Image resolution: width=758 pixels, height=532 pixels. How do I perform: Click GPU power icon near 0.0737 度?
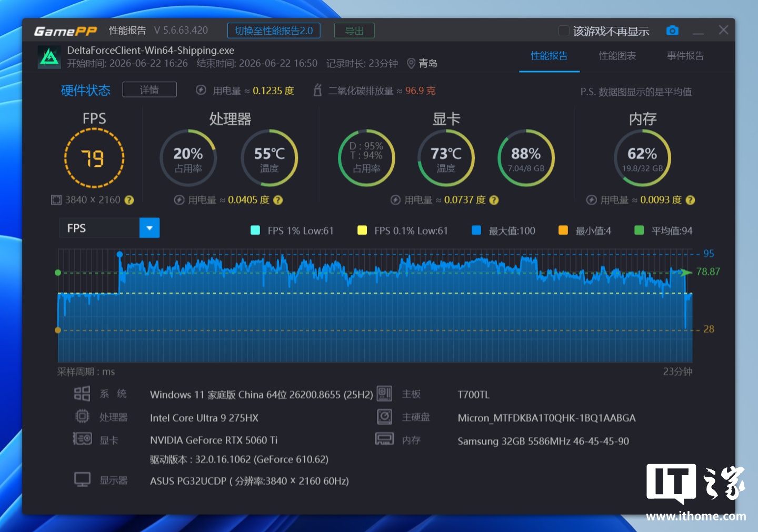point(395,200)
